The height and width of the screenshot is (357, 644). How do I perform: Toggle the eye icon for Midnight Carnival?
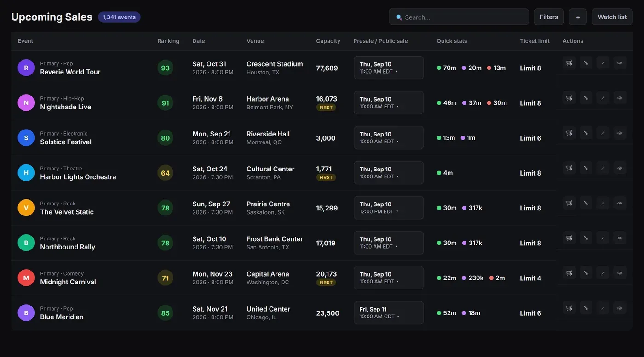[x=620, y=273]
